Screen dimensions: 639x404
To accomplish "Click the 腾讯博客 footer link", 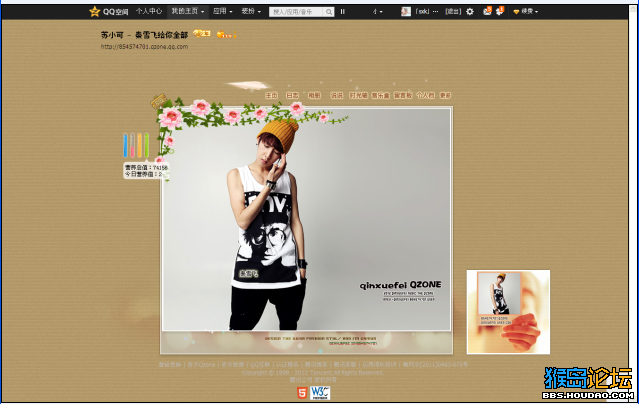I will click(x=316, y=364).
